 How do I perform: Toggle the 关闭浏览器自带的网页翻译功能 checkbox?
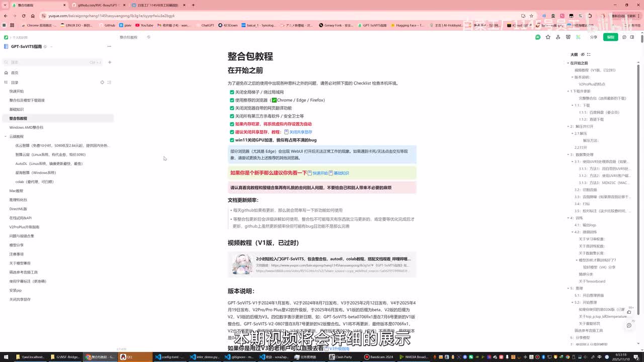(x=232, y=108)
